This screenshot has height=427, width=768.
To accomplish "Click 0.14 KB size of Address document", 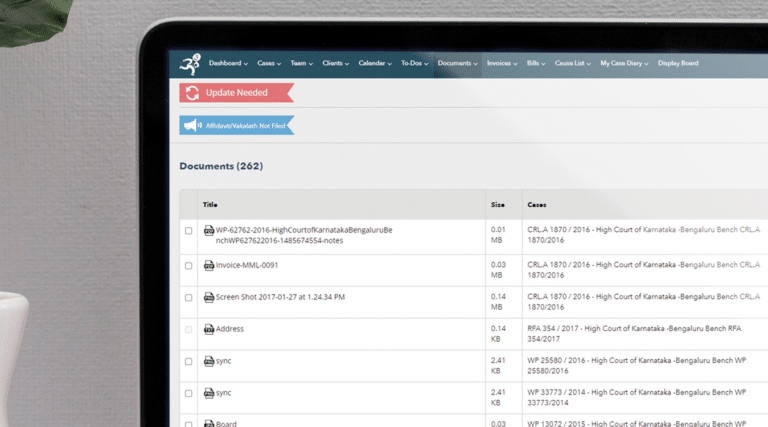I will coord(498,333).
